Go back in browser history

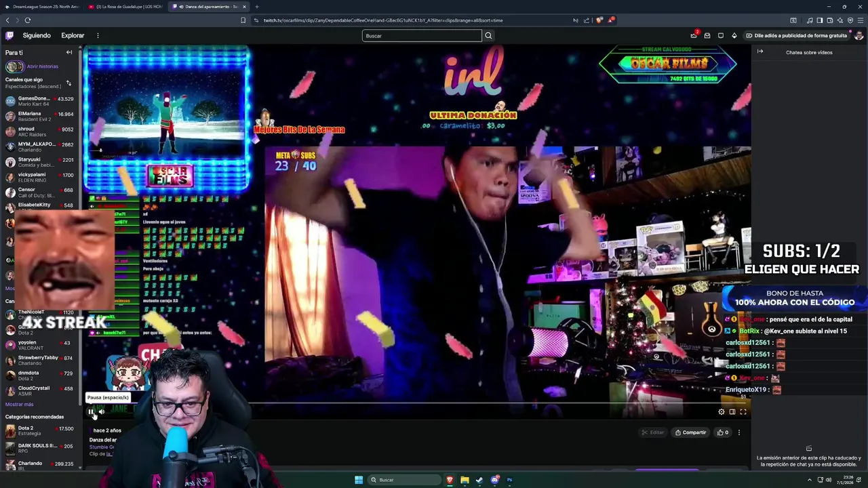click(x=7, y=20)
